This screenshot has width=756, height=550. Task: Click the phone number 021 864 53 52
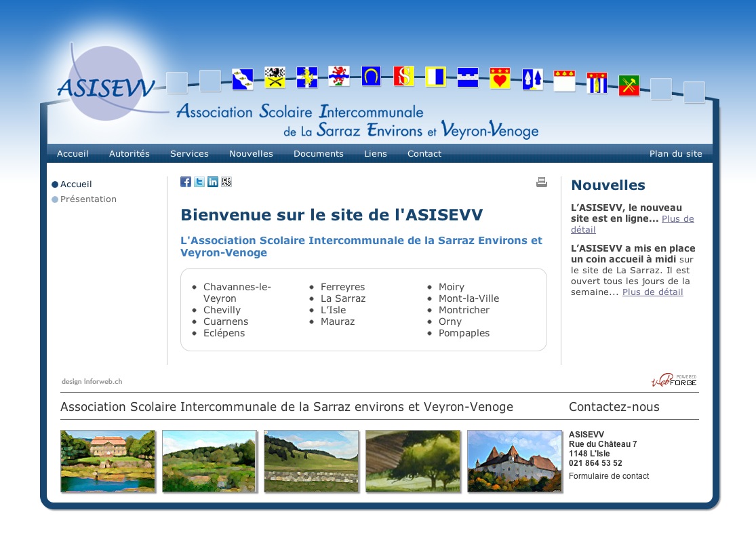[x=595, y=463]
